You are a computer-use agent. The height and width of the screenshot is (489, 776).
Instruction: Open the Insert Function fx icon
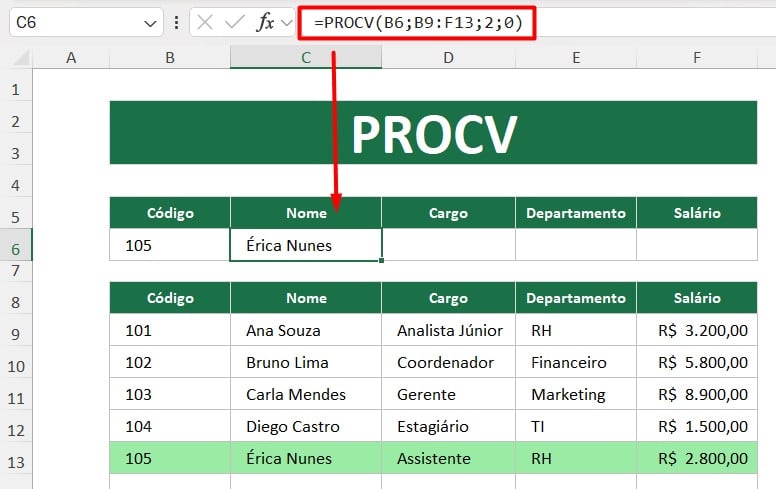click(265, 22)
